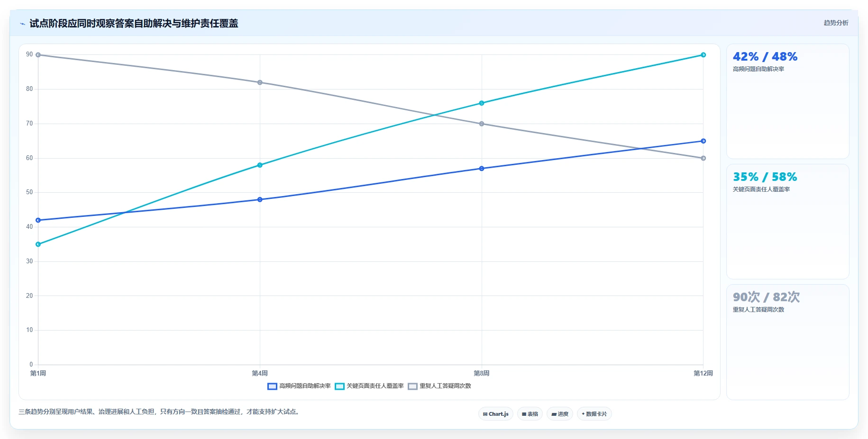
Task: Click the 42% / 48% card value
Action: point(765,57)
